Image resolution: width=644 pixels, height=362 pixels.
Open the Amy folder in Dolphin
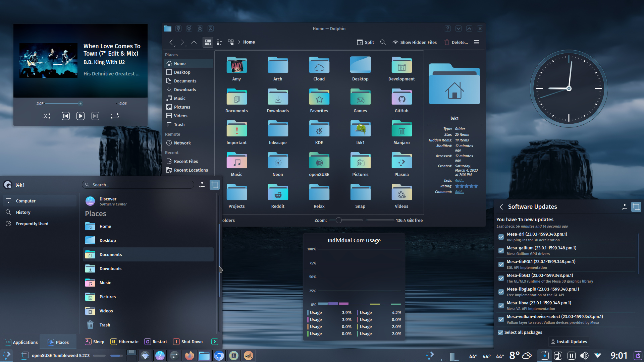point(236,69)
